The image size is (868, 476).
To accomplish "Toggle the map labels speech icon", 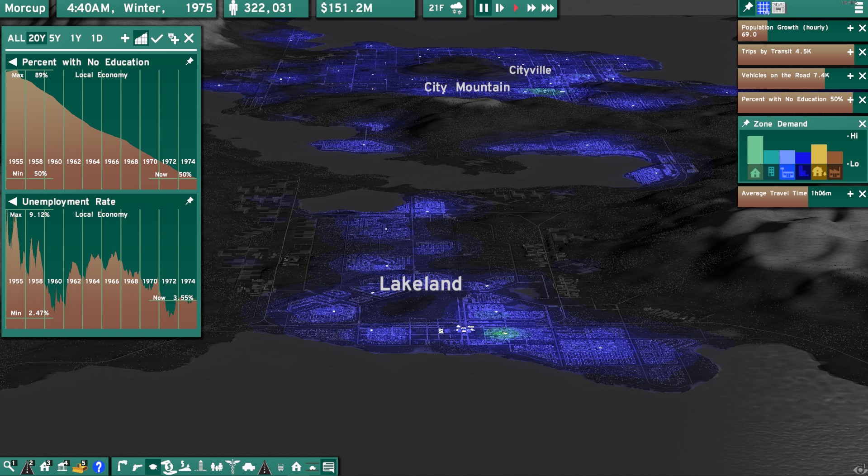I will click(x=328, y=466).
